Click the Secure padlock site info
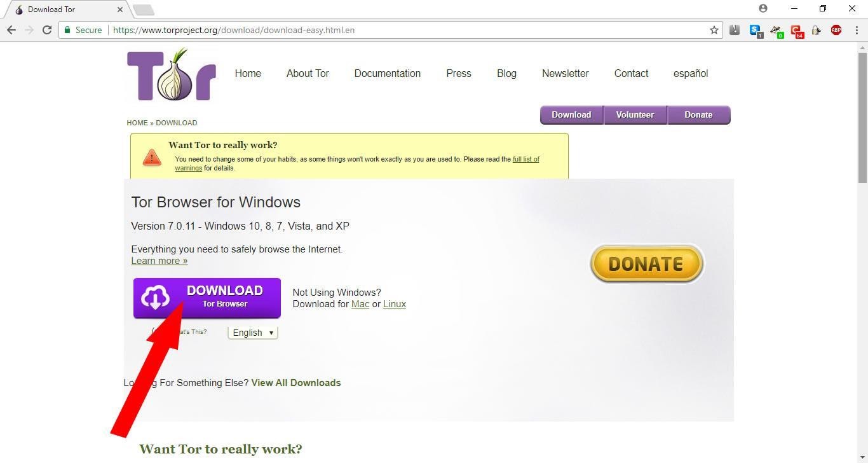 [83, 30]
